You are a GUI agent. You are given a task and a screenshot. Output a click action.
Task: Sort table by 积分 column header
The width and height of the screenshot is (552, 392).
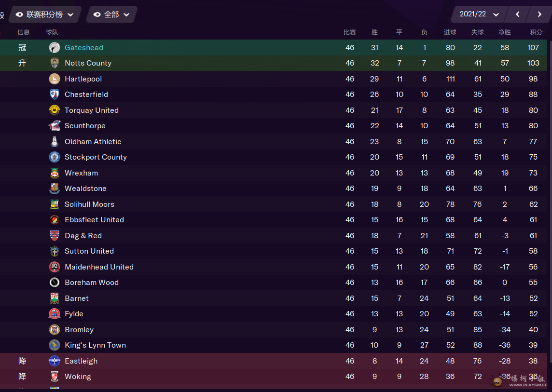(536, 32)
